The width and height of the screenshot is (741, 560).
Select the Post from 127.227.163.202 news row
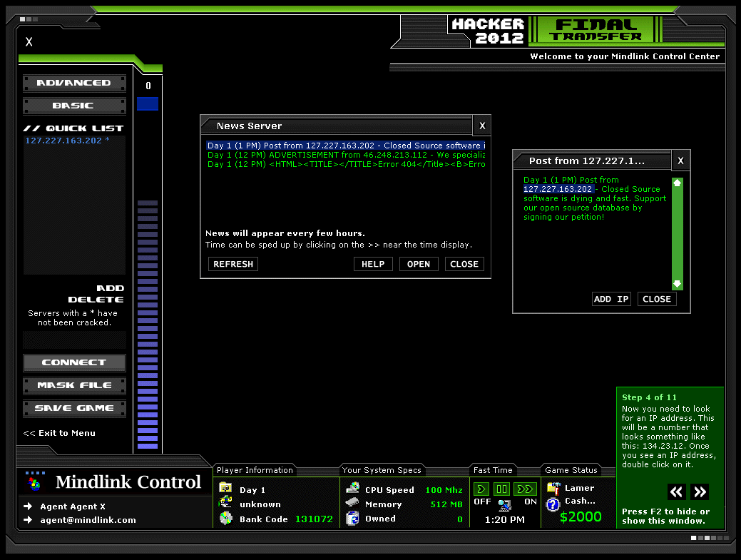(x=346, y=146)
